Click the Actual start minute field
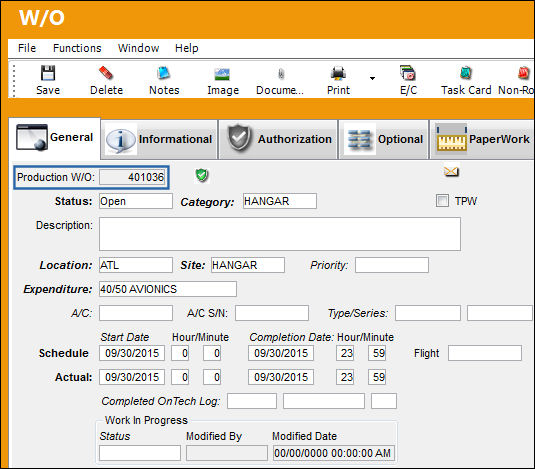Viewport: 535px width, 469px height. point(212,377)
